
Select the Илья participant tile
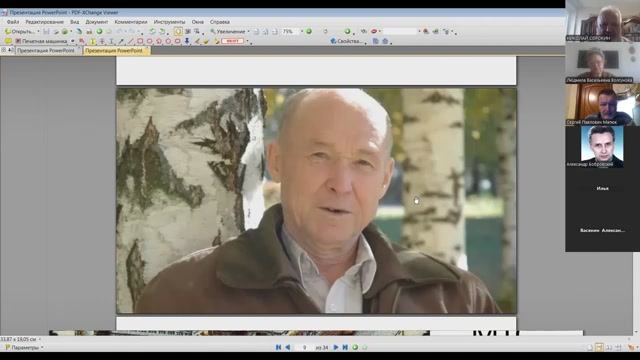click(602, 189)
